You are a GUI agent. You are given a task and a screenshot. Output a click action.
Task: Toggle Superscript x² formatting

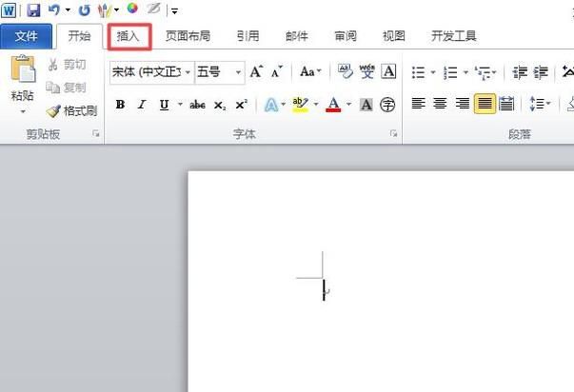(241, 105)
